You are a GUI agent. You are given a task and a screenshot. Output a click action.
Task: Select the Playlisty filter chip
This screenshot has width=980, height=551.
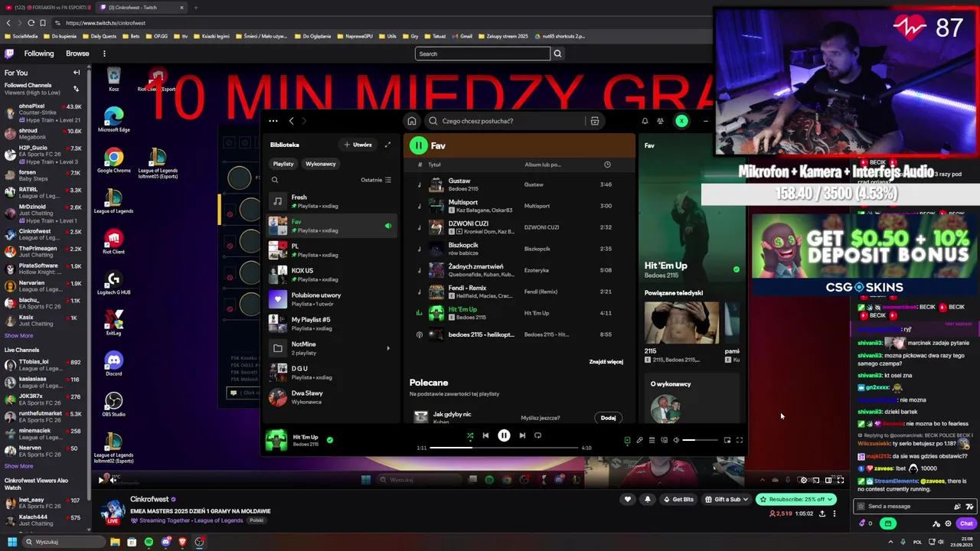[283, 164]
